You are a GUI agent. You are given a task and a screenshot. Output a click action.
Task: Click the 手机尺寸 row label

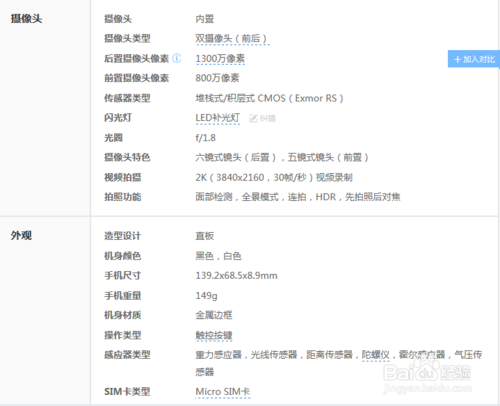click(x=123, y=276)
